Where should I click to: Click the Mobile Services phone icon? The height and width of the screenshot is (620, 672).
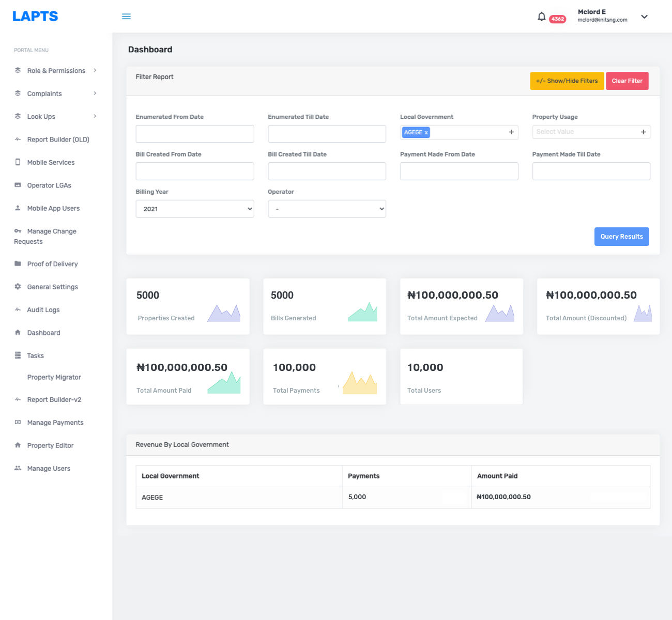(x=18, y=162)
